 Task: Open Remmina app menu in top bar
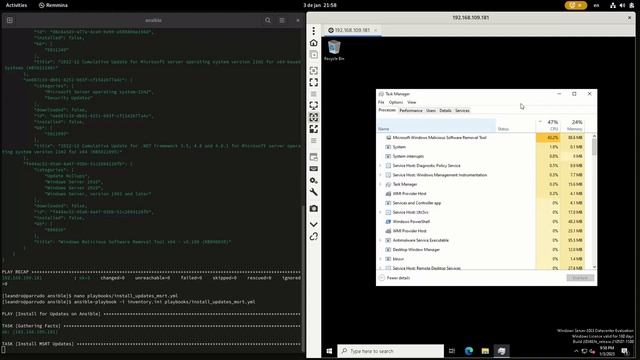pyautogui.click(x=53, y=5)
